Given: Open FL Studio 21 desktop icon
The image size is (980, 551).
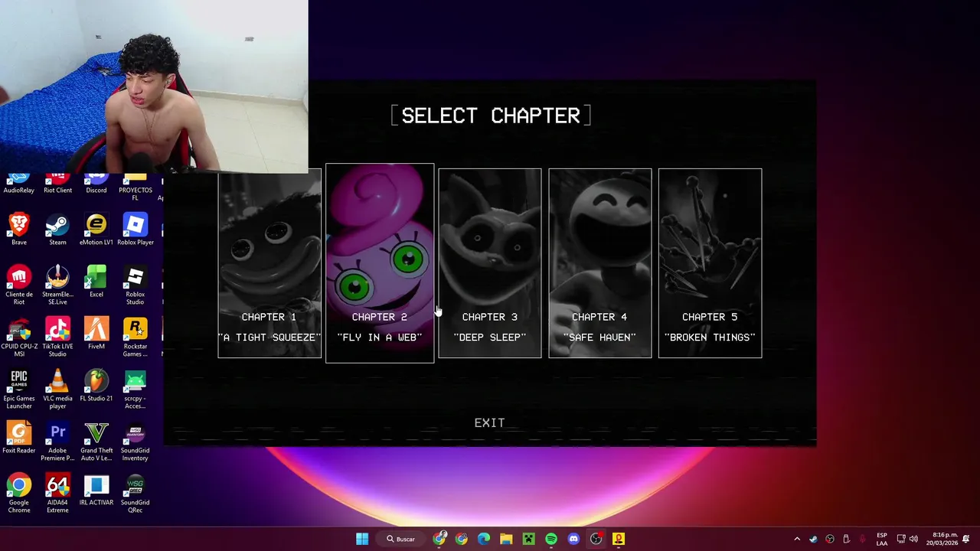Looking at the screenshot, I should [96, 386].
